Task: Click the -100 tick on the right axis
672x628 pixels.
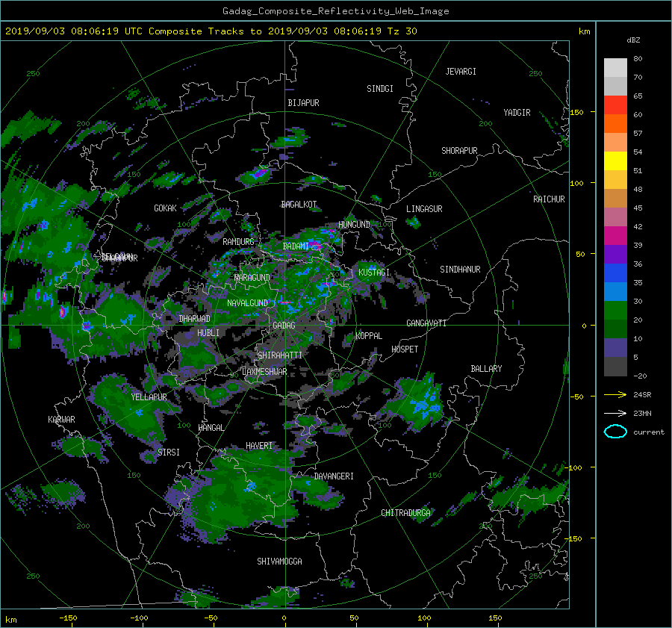Action: pos(574,467)
